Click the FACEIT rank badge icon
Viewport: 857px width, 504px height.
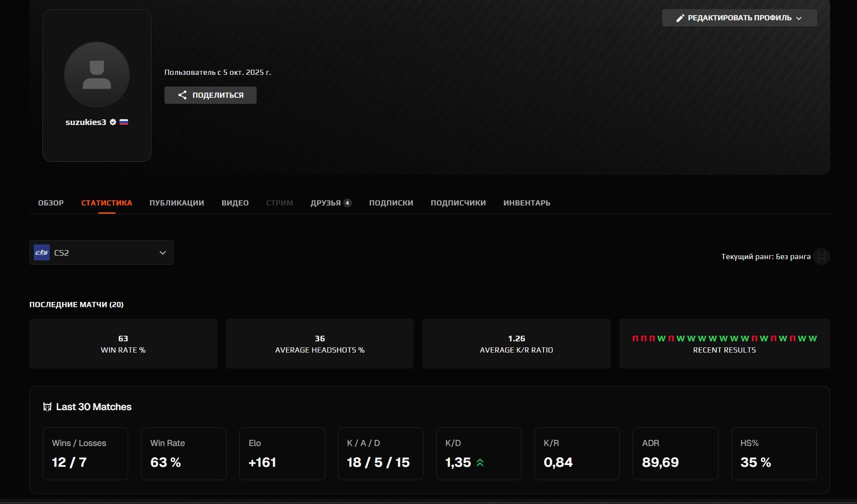(821, 257)
